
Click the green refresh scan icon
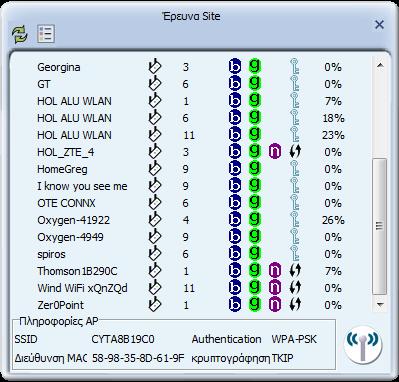[20, 34]
